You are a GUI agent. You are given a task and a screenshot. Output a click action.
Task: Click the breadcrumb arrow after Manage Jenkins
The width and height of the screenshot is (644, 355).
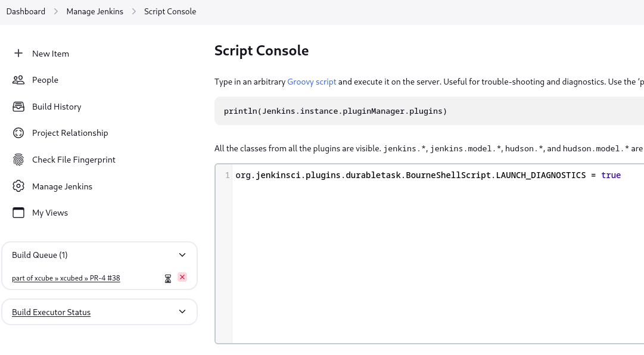click(x=134, y=11)
